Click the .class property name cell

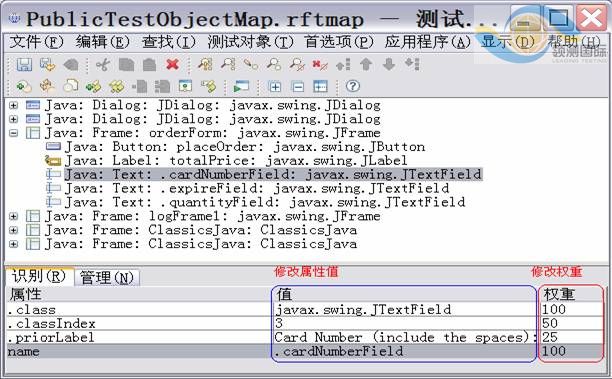click(x=139, y=310)
